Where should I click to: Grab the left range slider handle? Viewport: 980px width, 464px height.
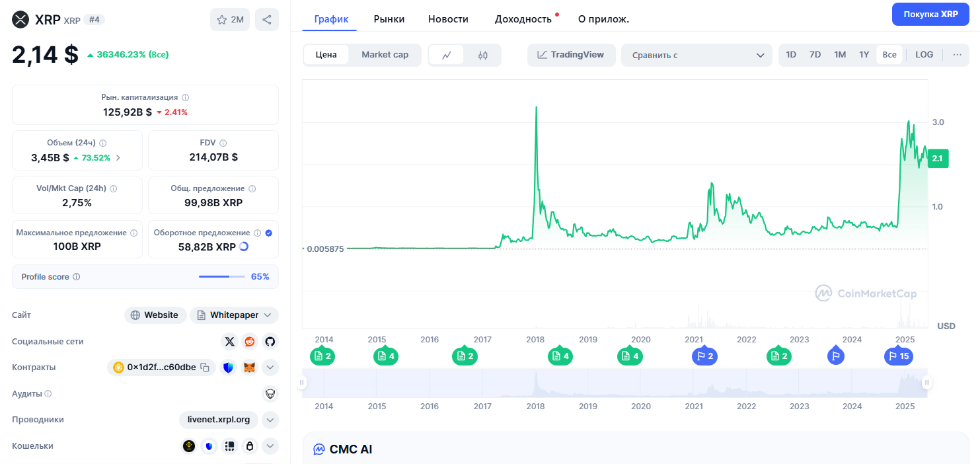pyautogui.click(x=302, y=382)
